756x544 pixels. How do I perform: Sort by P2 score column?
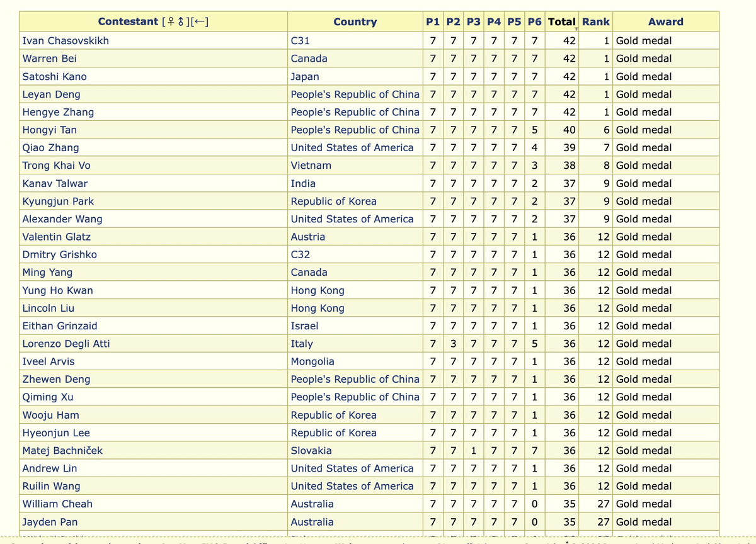[x=453, y=22]
